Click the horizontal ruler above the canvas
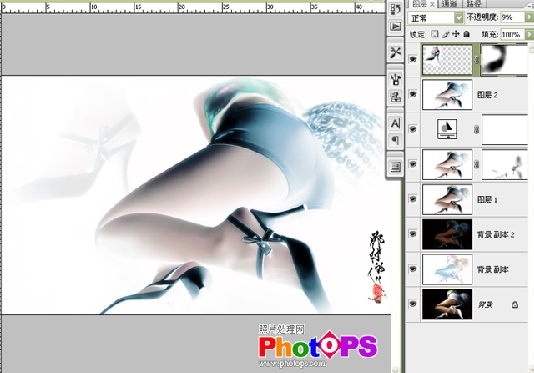The width and height of the screenshot is (534, 373). (193, 7)
